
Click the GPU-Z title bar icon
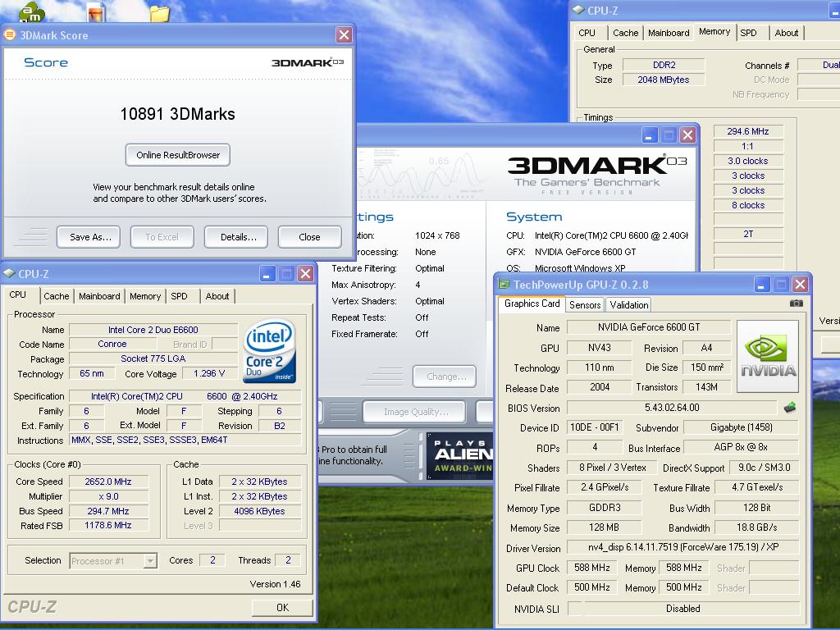click(504, 284)
